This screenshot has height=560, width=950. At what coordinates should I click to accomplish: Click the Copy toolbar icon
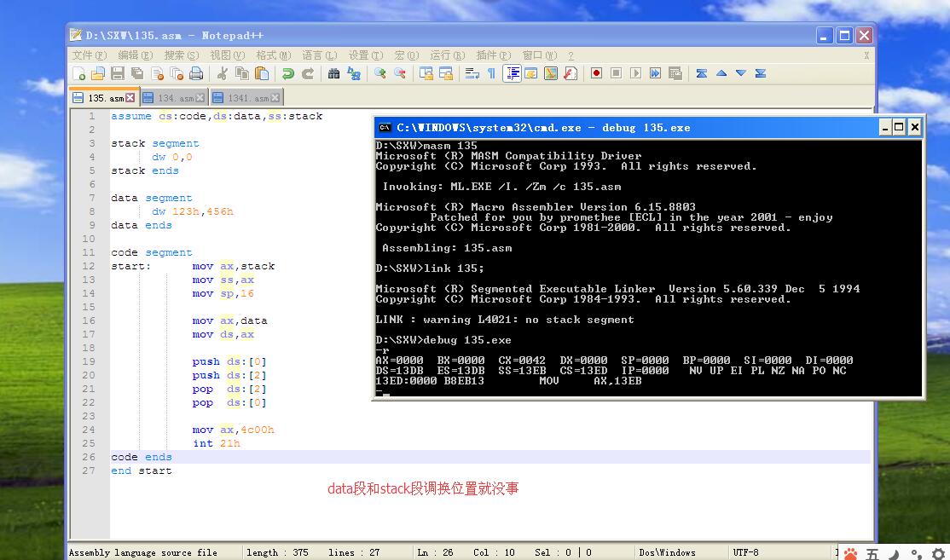241,74
